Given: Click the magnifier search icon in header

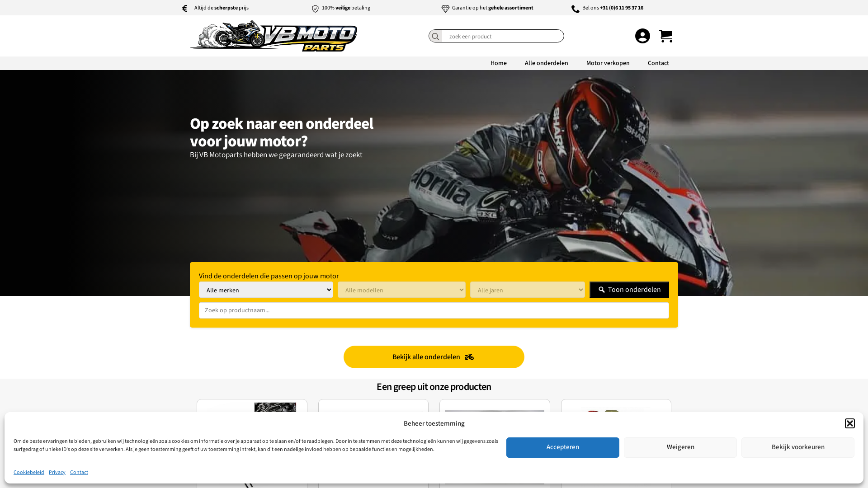Looking at the screenshot, I should click(435, 36).
